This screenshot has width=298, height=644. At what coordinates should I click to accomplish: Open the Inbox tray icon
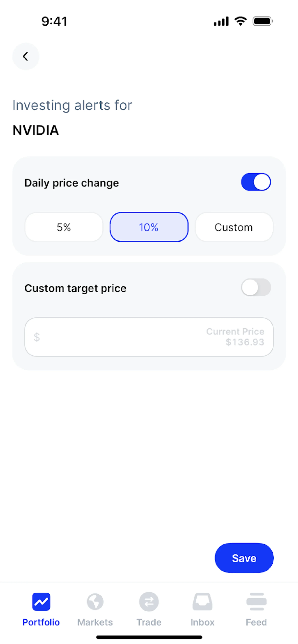[x=202, y=601]
